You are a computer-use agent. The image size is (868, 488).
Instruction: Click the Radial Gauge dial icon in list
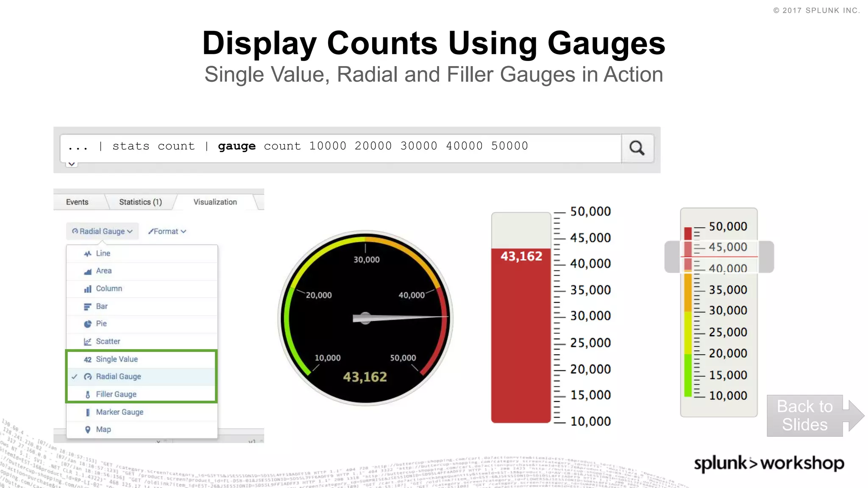[88, 377]
